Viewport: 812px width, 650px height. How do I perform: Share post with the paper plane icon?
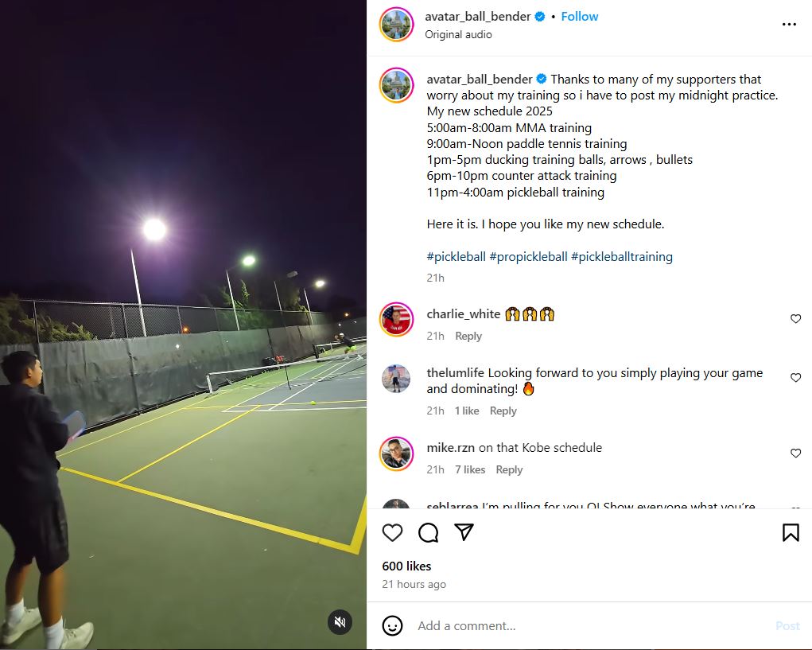pyautogui.click(x=464, y=532)
